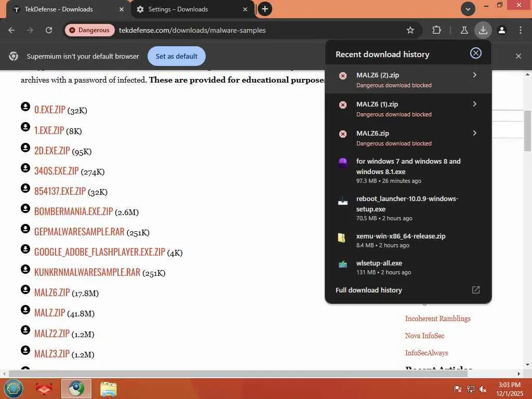Open the Chrome Labs flask icon
Image resolution: width=532 pixels, height=399 pixels.
pos(464,30)
